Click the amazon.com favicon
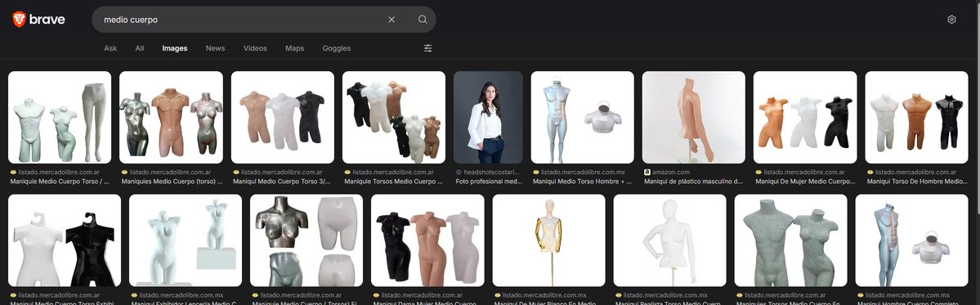The height and width of the screenshot is (305, 980). 647,172
